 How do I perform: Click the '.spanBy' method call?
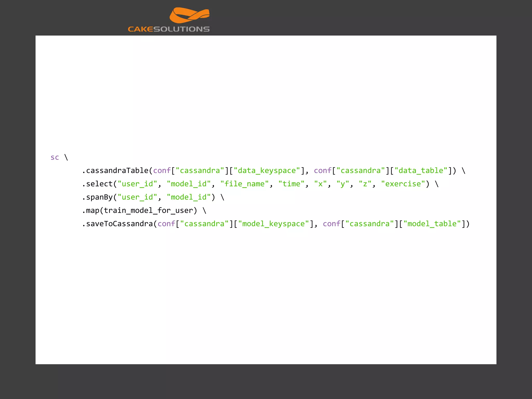click(97, 197)
